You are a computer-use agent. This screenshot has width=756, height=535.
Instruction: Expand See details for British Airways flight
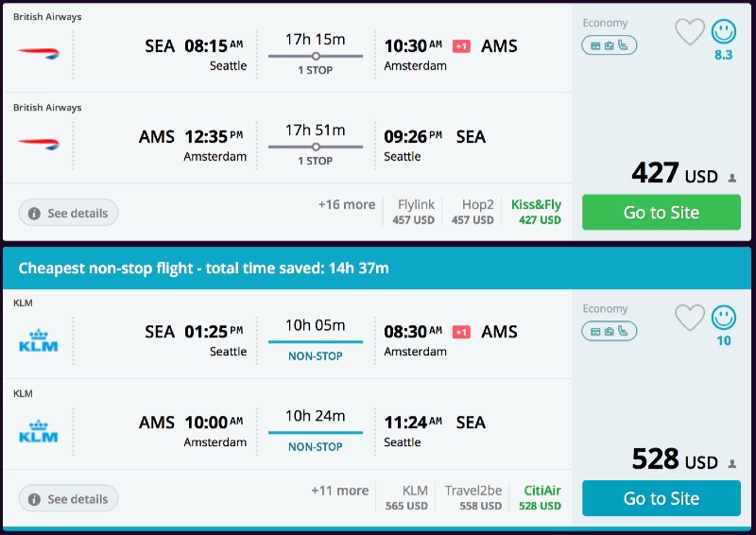tap(68, 213)
